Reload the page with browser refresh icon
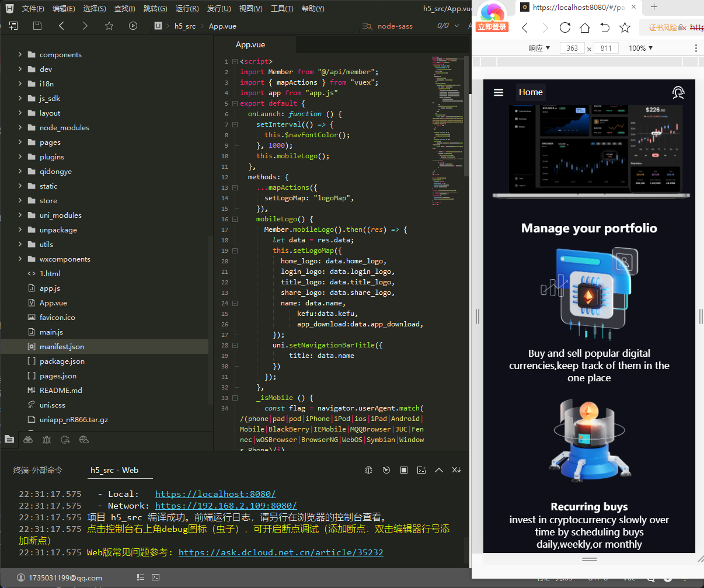This screenshot has height=588, width=704. click(x=564, y=27)
